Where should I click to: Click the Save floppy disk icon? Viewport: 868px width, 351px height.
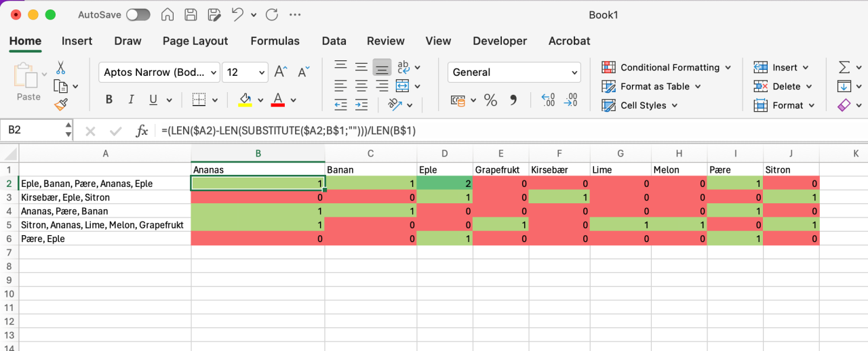(x=191, y=14)
